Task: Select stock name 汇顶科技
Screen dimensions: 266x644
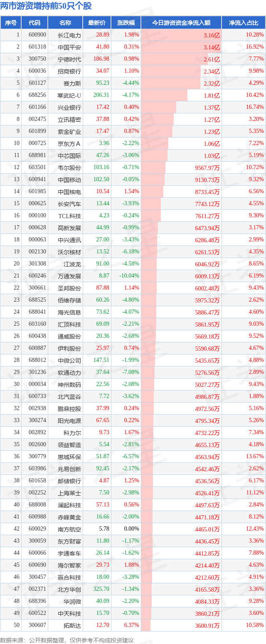Action: tap(70, 324)
